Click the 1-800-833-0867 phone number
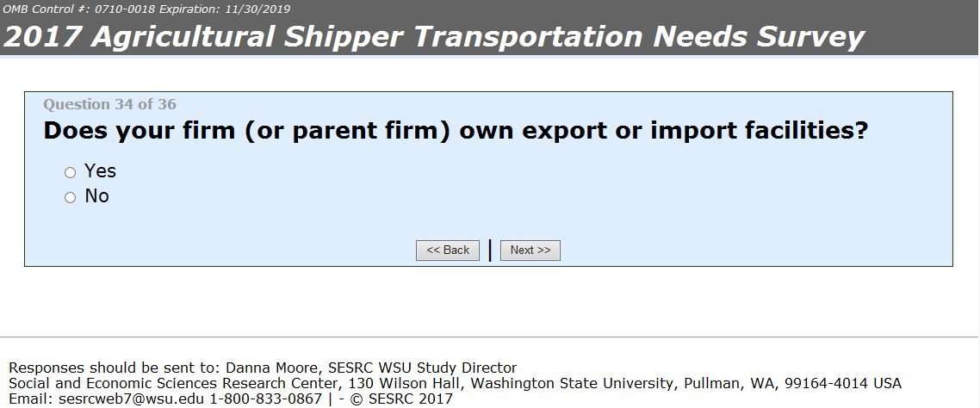This screenshot has width=980, height=408. coord(265,399)
